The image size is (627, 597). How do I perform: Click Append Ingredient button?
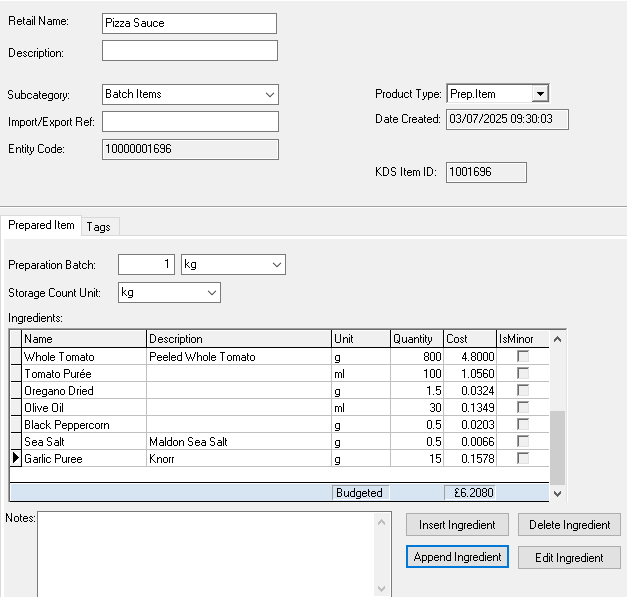457,557
